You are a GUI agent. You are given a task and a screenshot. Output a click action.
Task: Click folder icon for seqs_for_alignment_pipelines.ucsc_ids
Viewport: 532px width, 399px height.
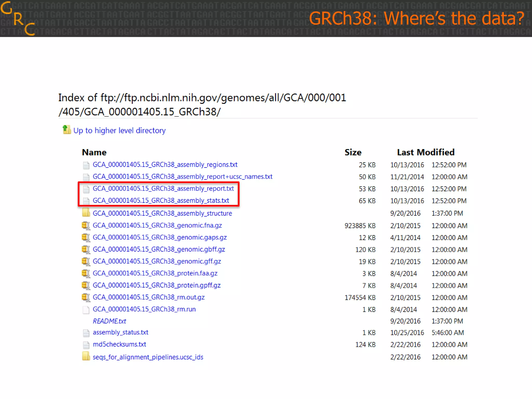point(86,356)
